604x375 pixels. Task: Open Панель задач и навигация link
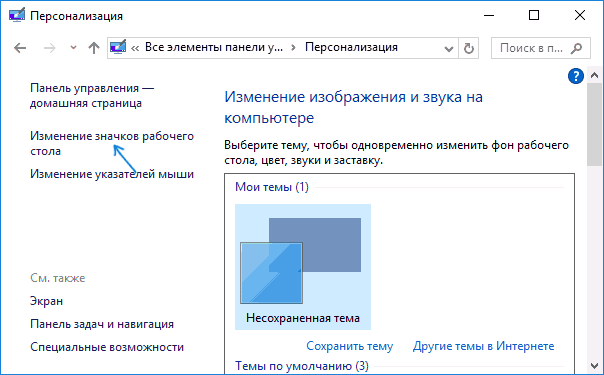coord(102,324)
